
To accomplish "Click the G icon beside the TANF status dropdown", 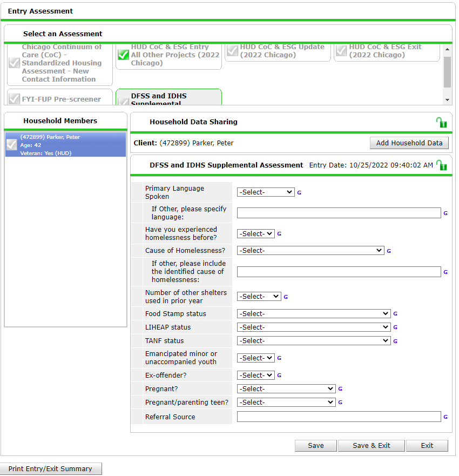I will [395, 341].
